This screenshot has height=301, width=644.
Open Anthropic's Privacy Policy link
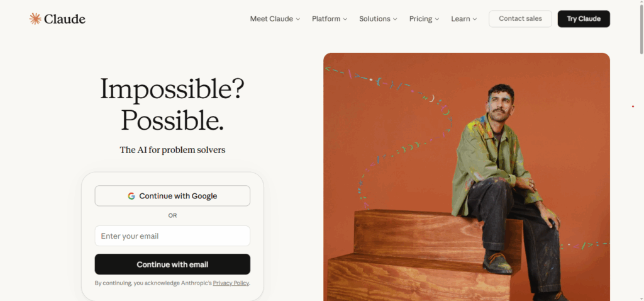[x=231, y=283]
